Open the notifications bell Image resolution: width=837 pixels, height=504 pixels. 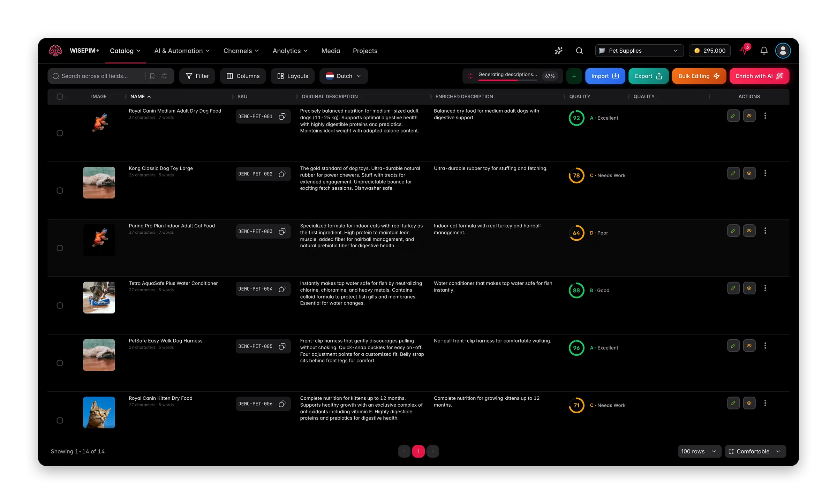point(764,51)
